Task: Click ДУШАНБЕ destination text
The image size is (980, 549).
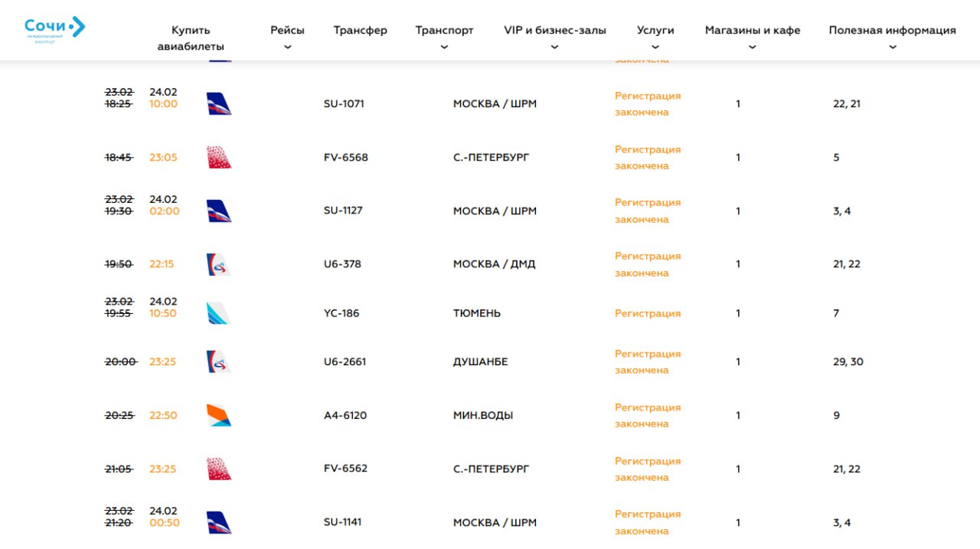Action: click(480, 362)
